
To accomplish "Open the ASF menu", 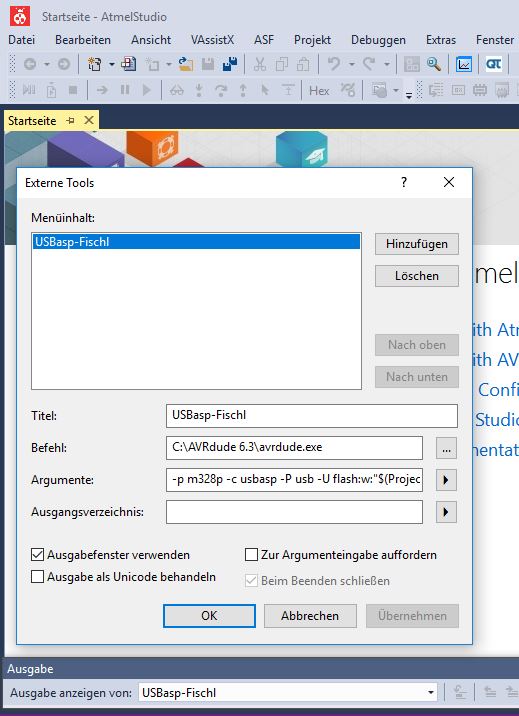I will 264,40.
